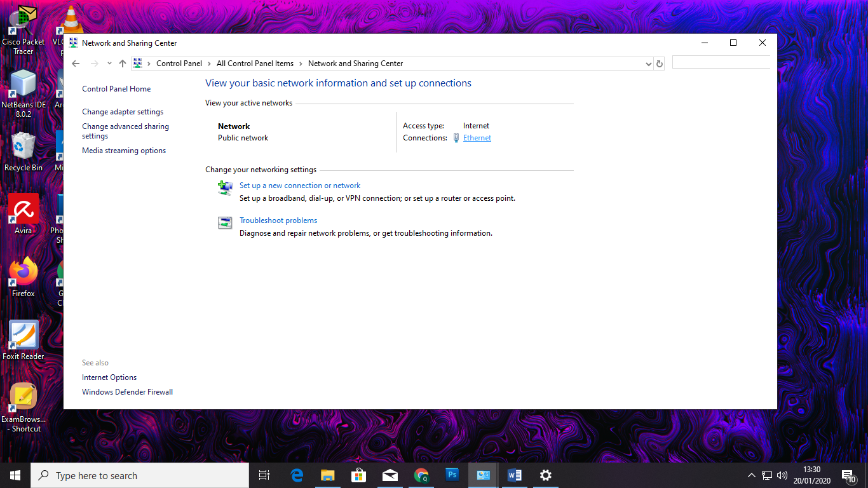This screenshot has height=488, width=868.
Task: Open Media streaming options
Action: [x=124, y=151]
